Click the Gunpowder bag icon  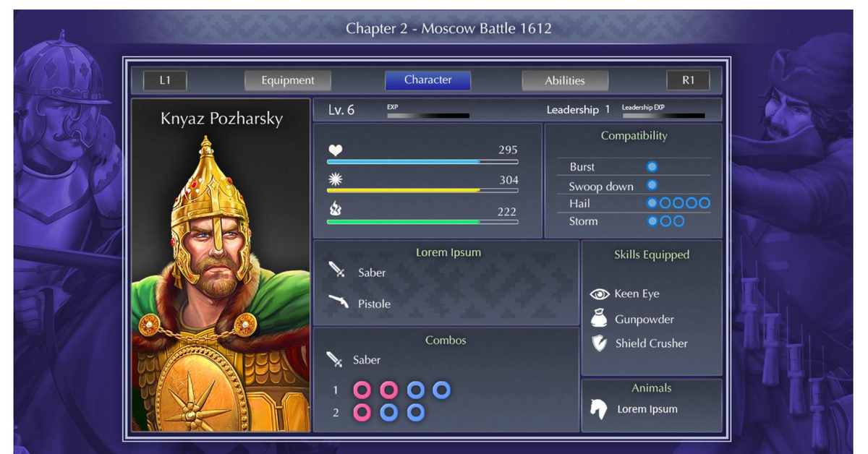tap(600, 318)
